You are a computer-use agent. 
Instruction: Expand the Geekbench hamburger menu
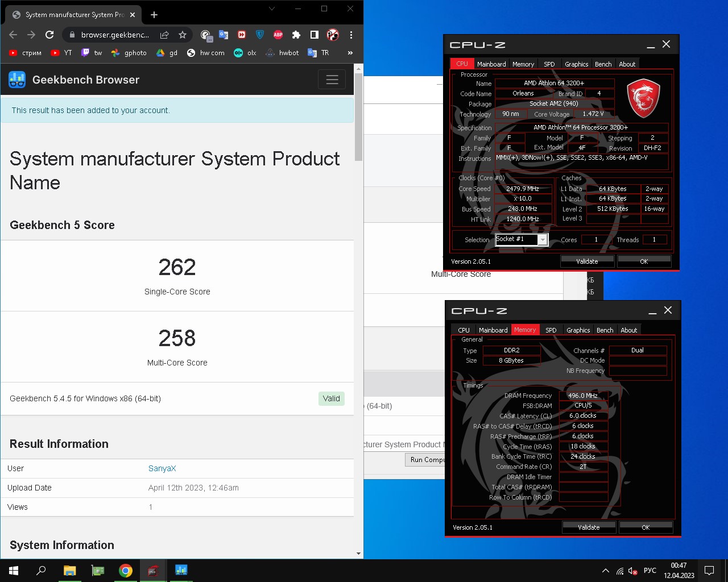332,80
